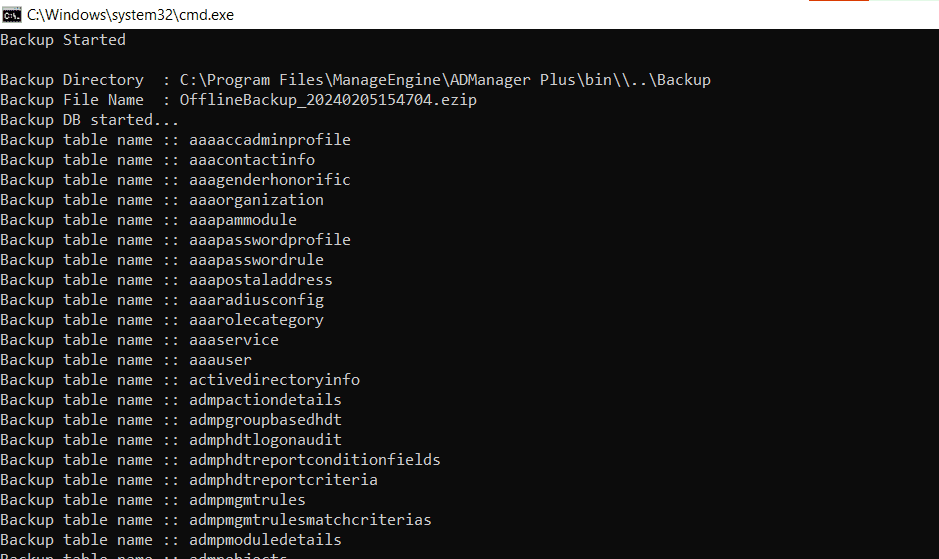Screen dimensions: 939x559
Task: Click the activedirectoryinfo table entry
Action: click(274, 380)
